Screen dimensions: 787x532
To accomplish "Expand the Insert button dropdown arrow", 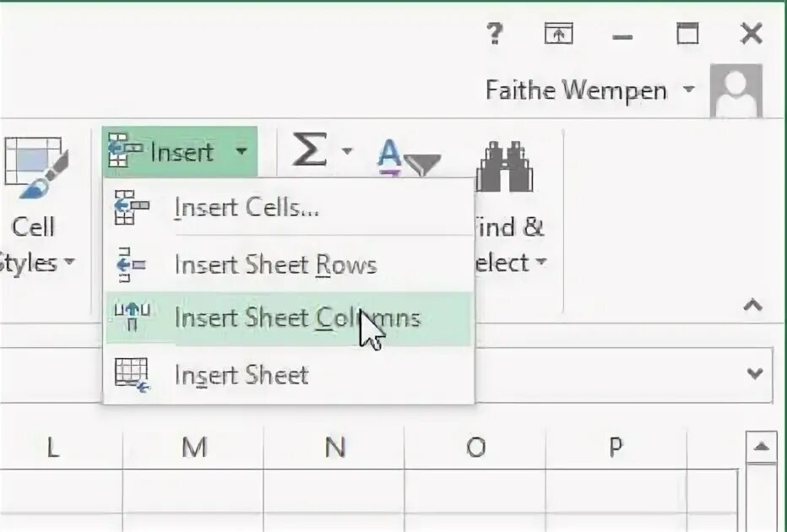I will [x=242, y=152].
